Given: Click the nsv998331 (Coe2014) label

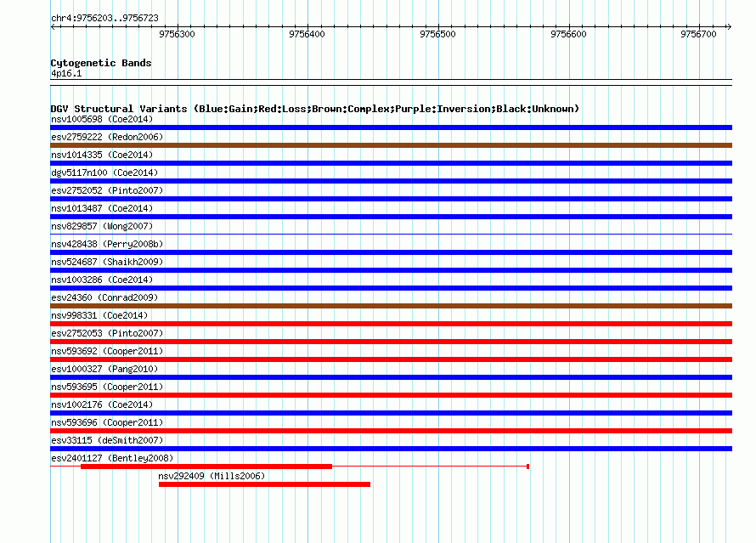Looking at the screenshot, I should [99, 315].
